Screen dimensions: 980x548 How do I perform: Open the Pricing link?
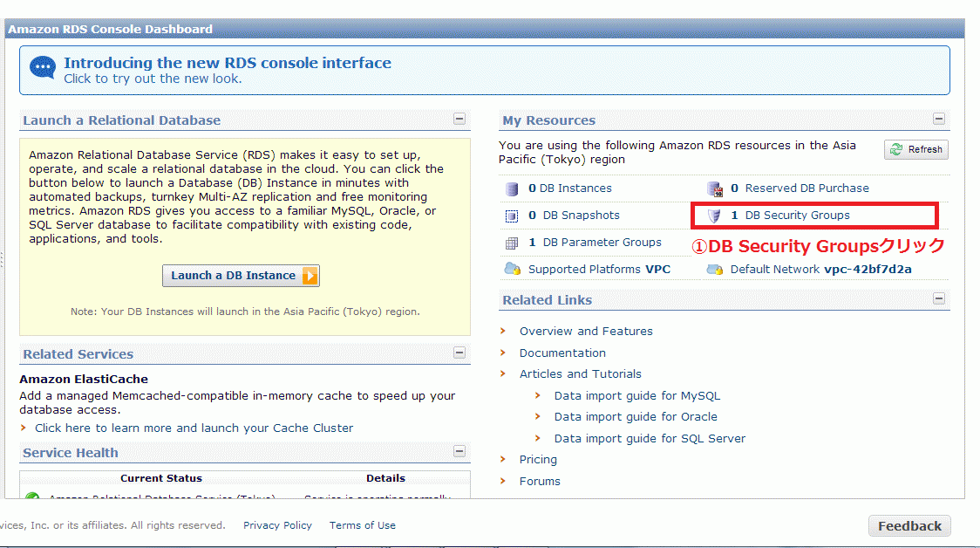tap(538, 460)
